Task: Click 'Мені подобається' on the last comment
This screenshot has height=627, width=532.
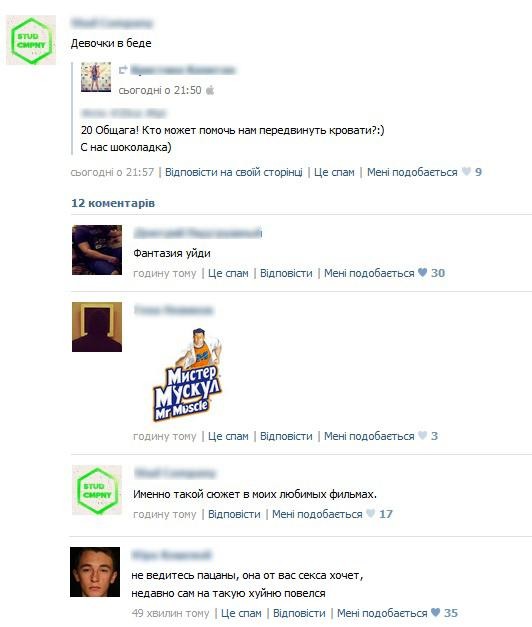Action: click(382, 613)
